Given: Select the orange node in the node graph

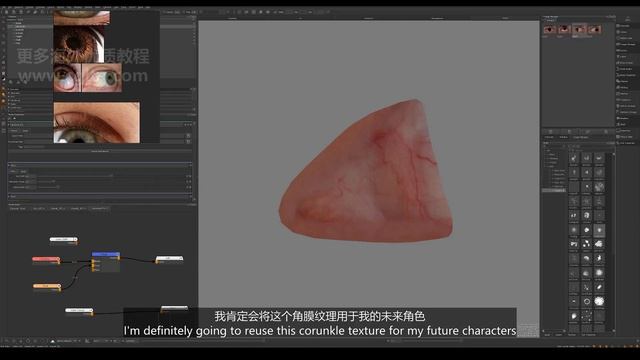Looking at the screenshot, I should pos(47,287).
